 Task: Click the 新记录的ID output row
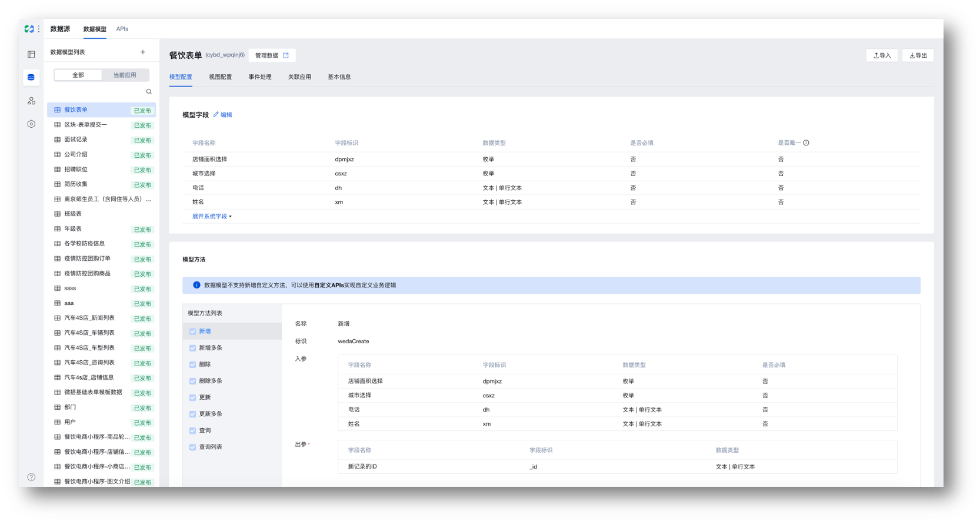click(618, 467)
